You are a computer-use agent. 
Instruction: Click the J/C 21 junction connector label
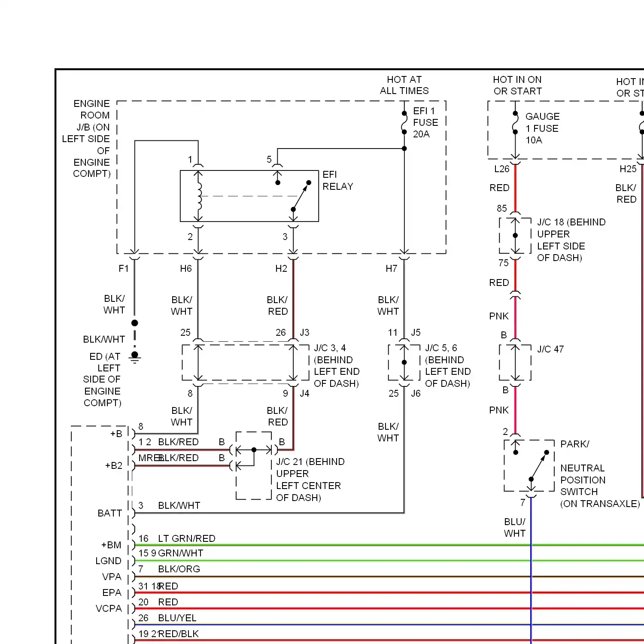[310, 480]
